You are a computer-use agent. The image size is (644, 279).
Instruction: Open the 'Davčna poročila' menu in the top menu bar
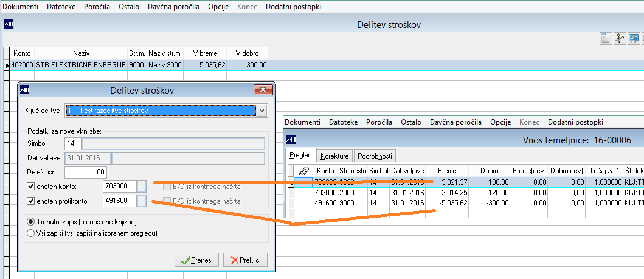point(174,7)
